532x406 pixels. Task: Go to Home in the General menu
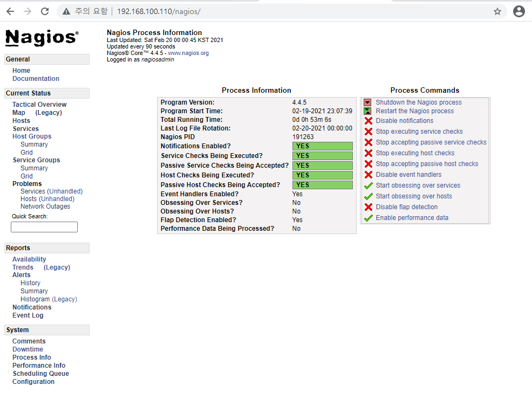pos(22,71)
